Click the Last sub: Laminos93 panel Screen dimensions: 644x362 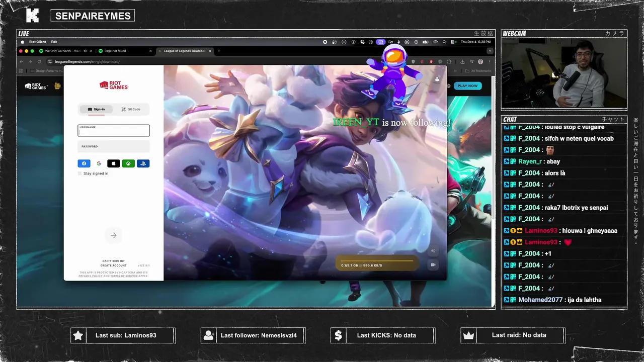tap(123, 335)
